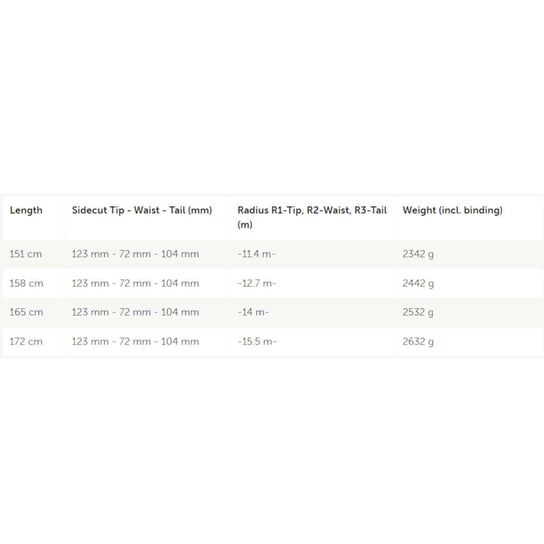This screenshot has width=544, height=544.
Task: Click the 151 cm length cell
Action: pyautogui.click(x=26, y=254)
